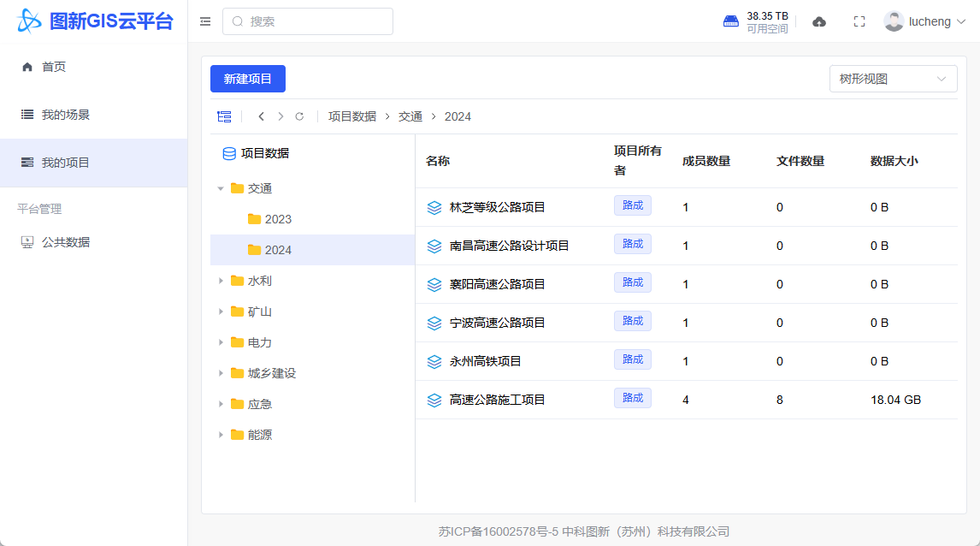Go back with the left arrow icon
980x546 pixels.
pyautogui.click(x=261, y=116)
